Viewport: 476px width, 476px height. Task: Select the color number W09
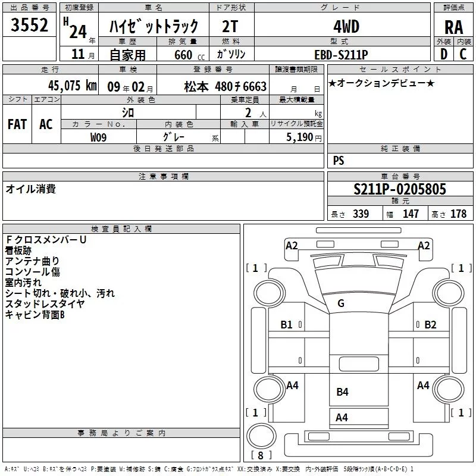coord(98,137)
